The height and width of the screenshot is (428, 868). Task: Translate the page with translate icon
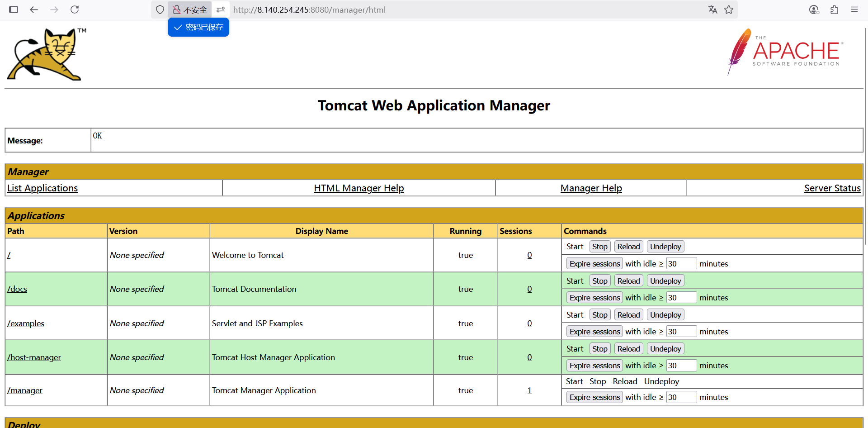coord(713,10)
